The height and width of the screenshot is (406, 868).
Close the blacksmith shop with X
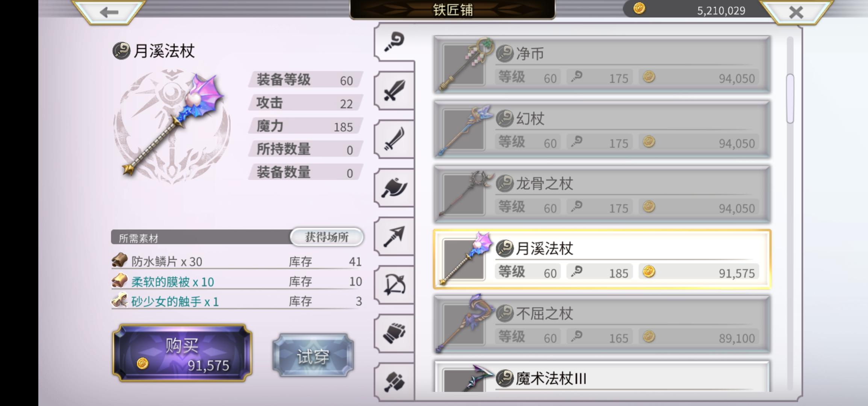click(796, 12)
